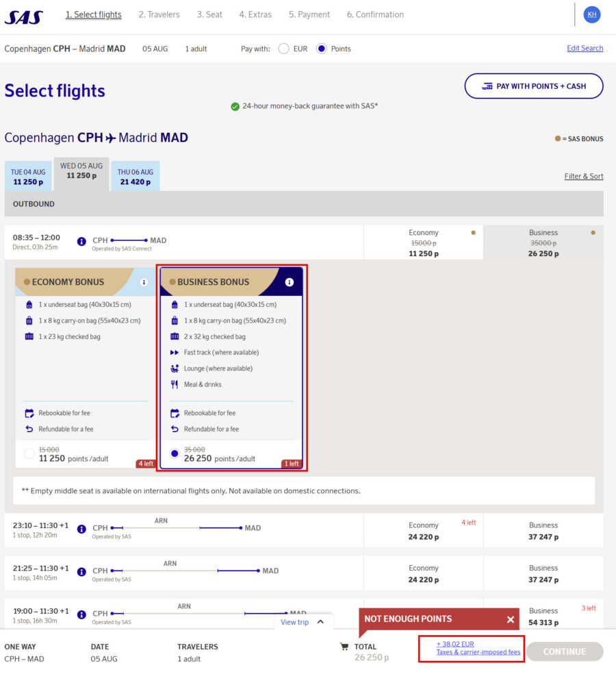Click Business Bonus carry-on bag icon
Viewport: 616px width, 674px height.
pyautogui.click(x=175, y=321)
